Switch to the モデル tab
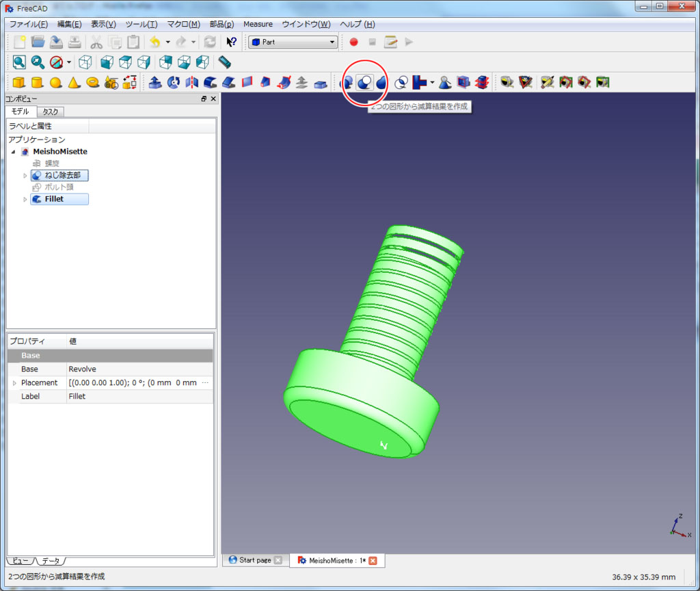Viewport: 700px width, 591px height. click(x=20, y=111)
